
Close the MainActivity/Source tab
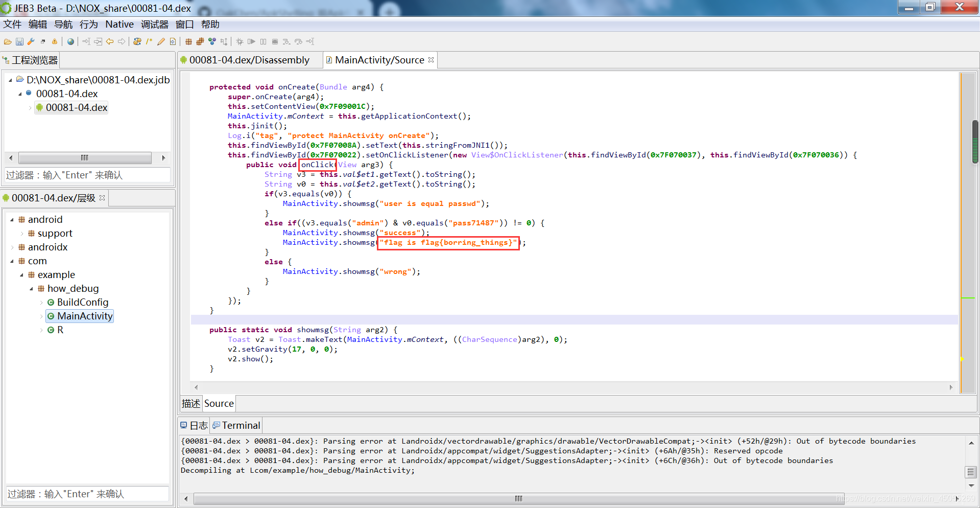pyautogui.click(x=431, y=60)
